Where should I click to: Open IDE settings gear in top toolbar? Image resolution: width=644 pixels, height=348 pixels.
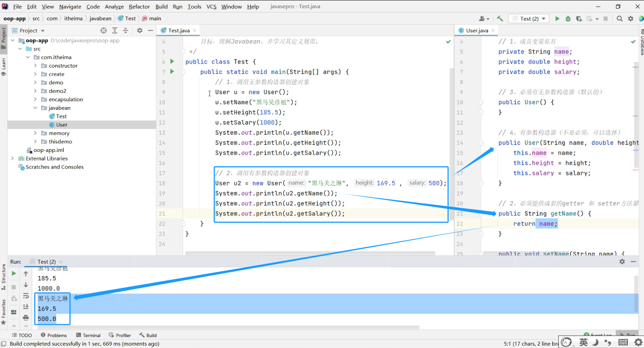[x=631, y=18]
